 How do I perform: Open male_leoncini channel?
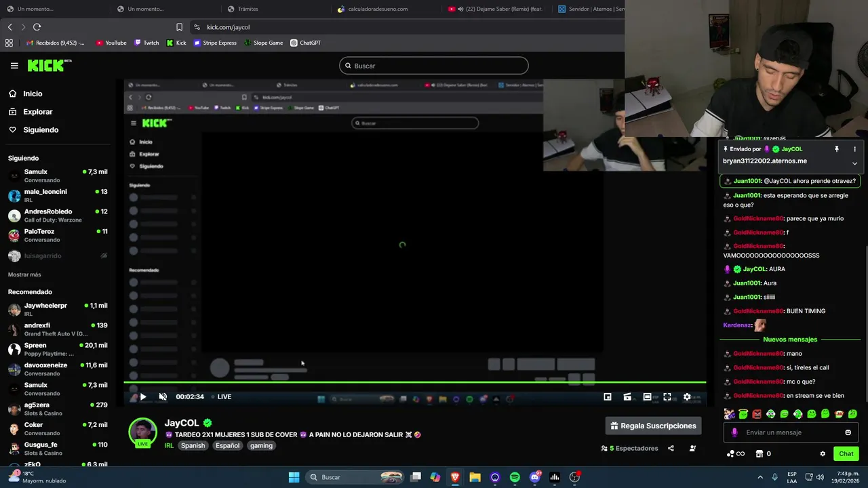click(58, 195)
